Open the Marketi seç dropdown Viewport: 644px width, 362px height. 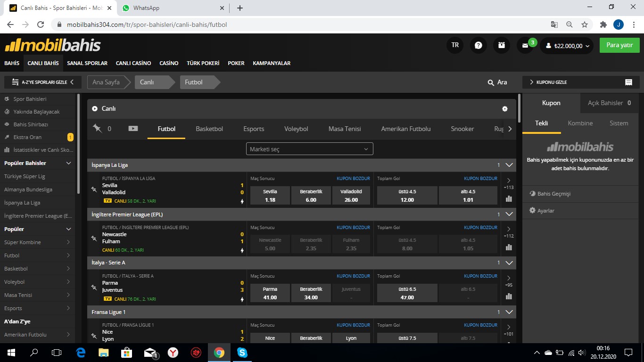[310, 149]
